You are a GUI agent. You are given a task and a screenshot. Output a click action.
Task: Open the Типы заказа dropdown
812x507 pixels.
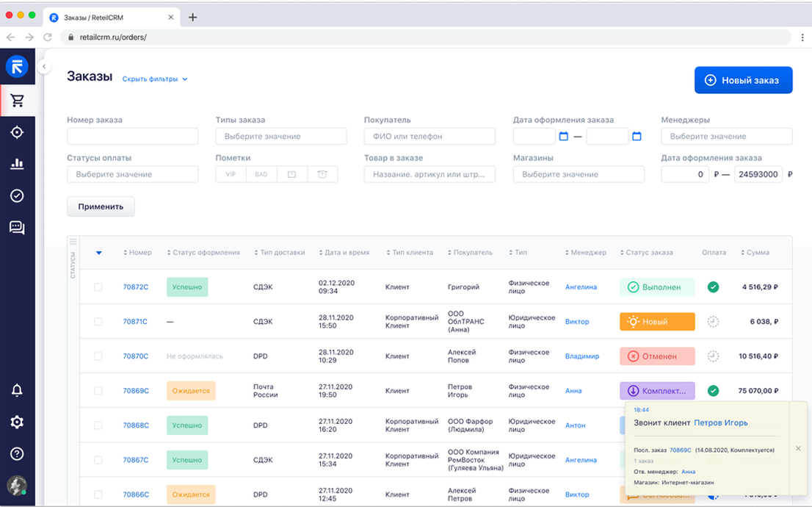point(281,137)
